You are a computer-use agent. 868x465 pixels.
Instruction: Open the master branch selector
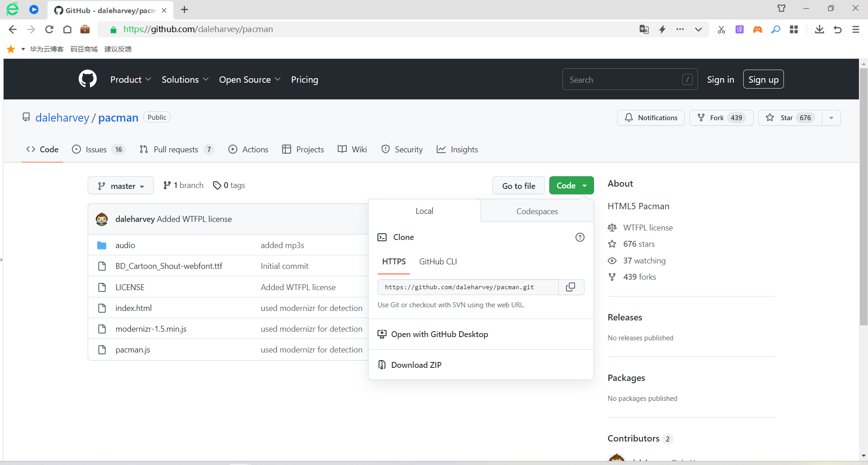tap(121, 186)
